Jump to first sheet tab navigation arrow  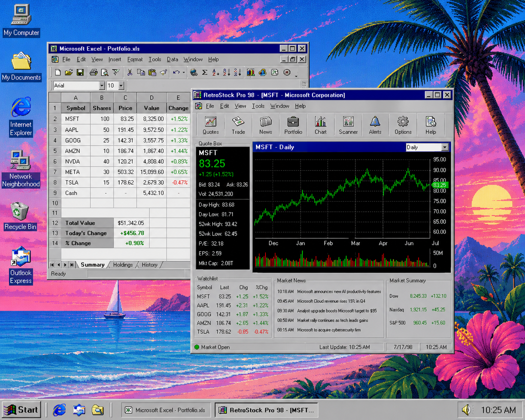[x=52, y=265]
